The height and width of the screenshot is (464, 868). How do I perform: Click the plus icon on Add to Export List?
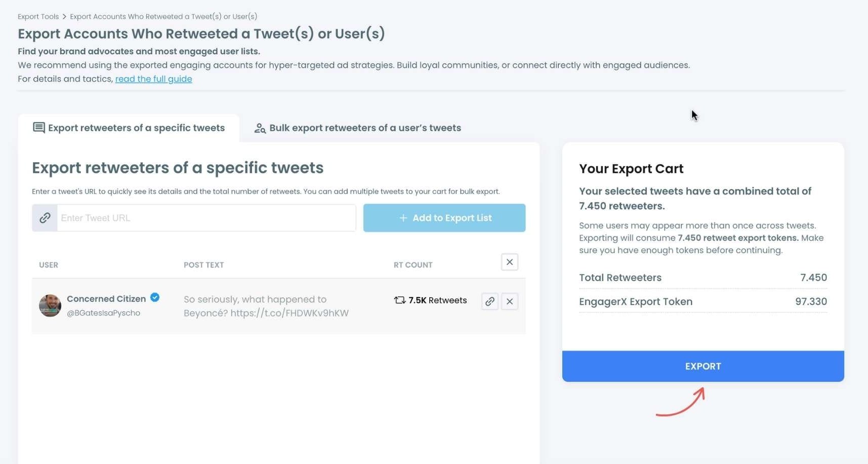tap(403, 218)
